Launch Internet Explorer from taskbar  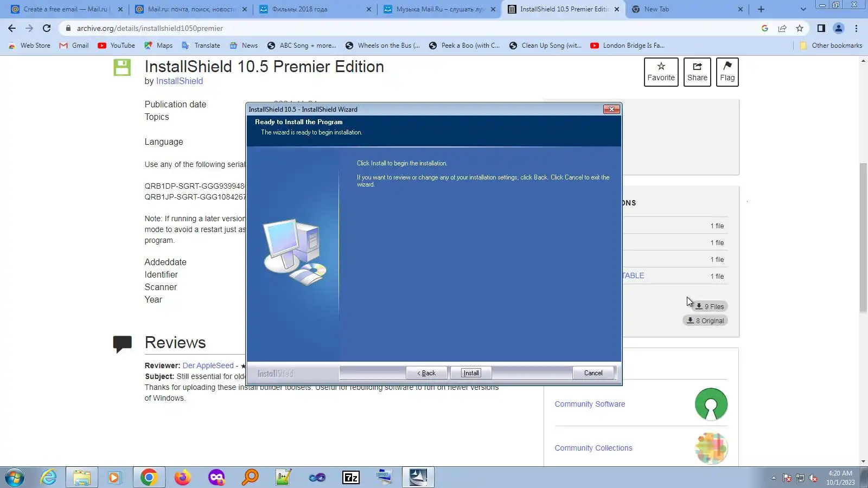tap(49, 478)
